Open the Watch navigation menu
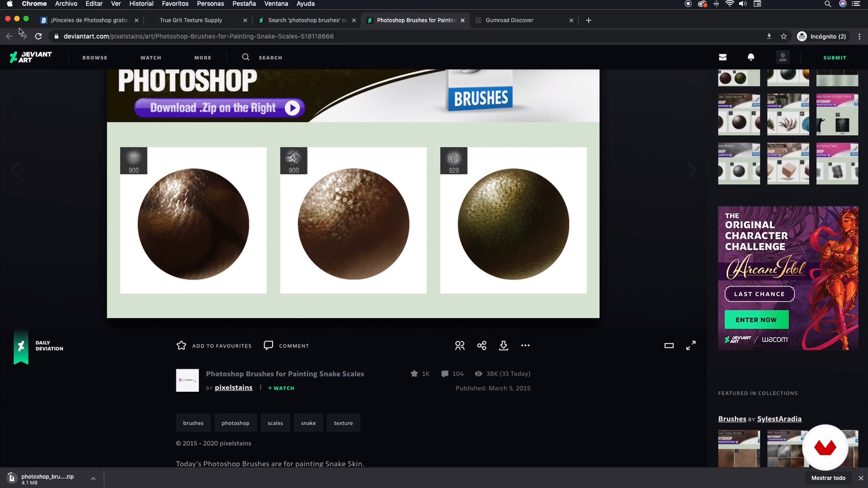Viewport: 868px width, 488px height. [x=151, y=58]
